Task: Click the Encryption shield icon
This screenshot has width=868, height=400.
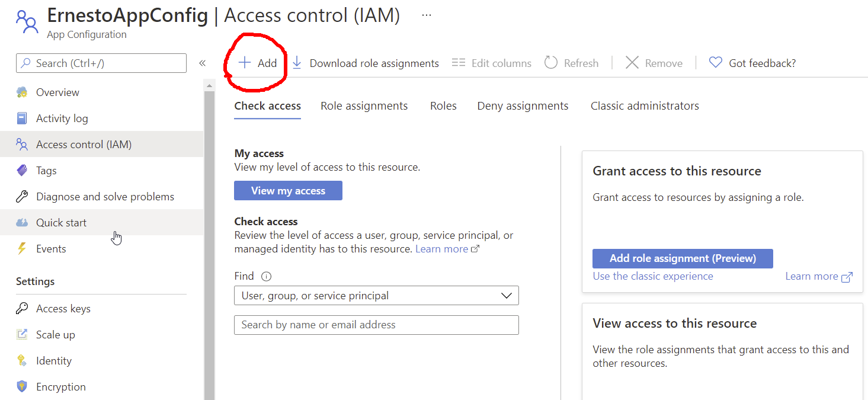Action: 22,387
